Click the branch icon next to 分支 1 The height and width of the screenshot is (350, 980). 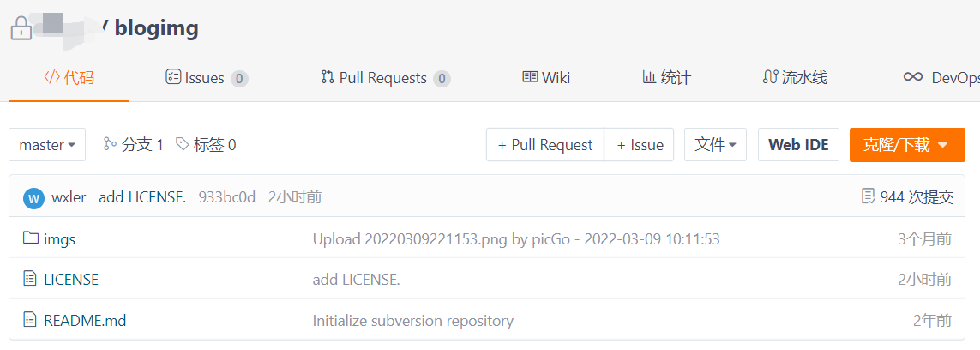tap(110, 144)
